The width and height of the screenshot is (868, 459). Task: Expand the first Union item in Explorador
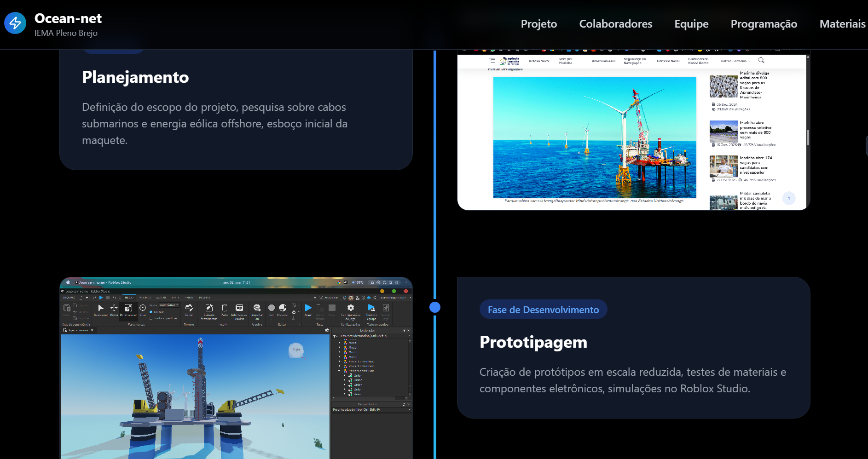[x=344, y=376]
